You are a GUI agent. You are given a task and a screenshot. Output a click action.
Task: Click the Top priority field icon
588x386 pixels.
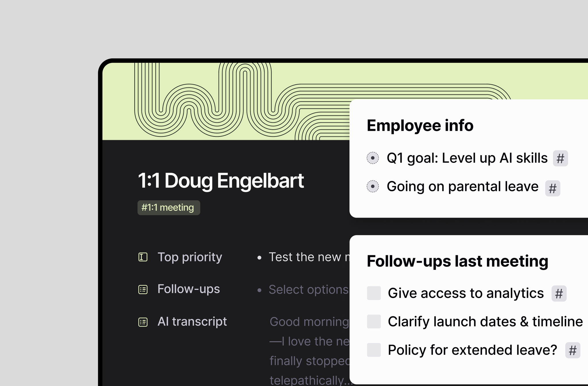click(143, 257)
